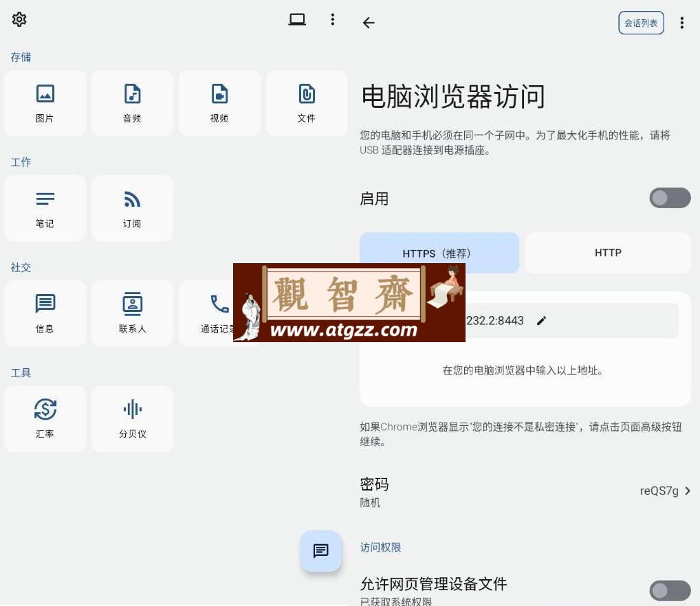Toggle 允许网页管理设备文件 switch

tap(670, 590)
